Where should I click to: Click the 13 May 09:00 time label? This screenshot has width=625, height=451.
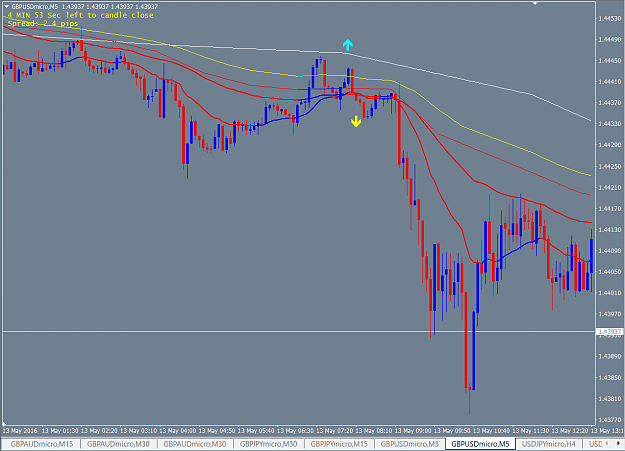coord(413,431)
